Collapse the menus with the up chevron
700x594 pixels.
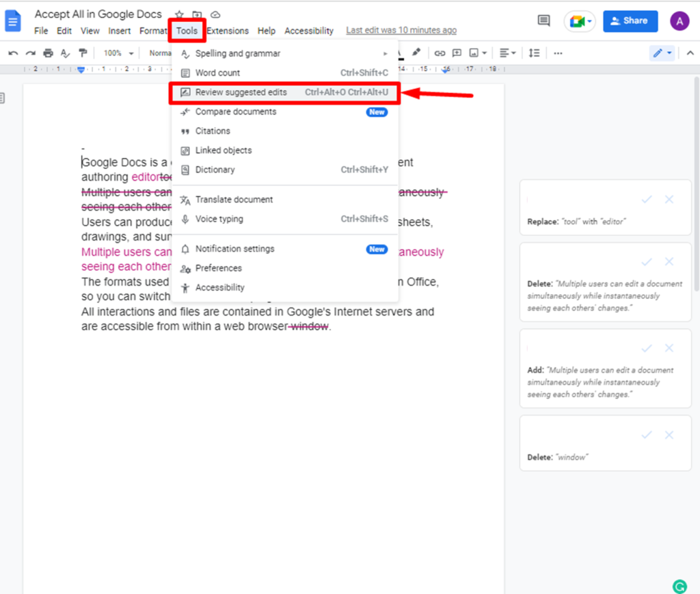pyautogui.click(x=690, y=53)
